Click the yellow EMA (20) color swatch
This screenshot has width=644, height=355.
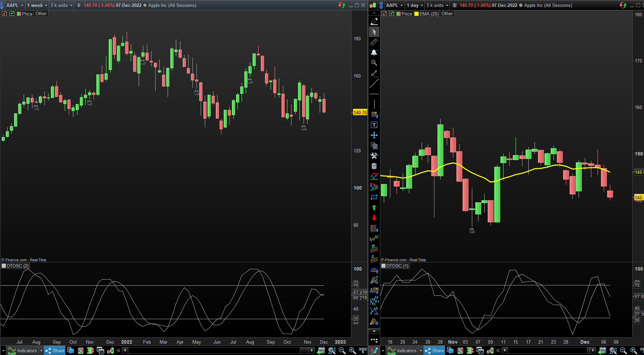tap(416, 14)
